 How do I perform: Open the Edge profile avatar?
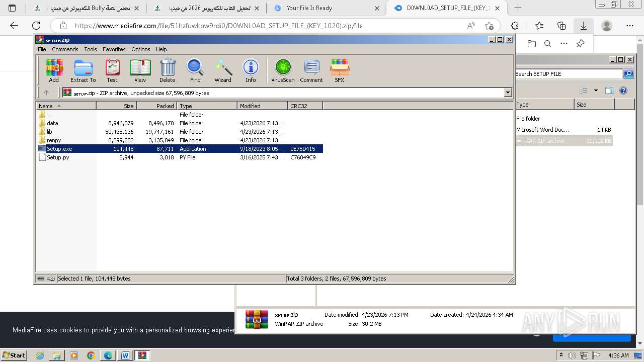[607, 26]
